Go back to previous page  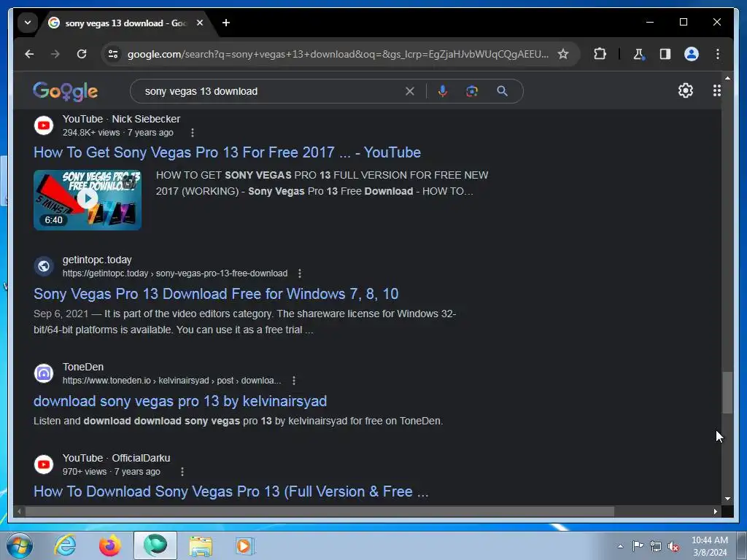point(29,54)
